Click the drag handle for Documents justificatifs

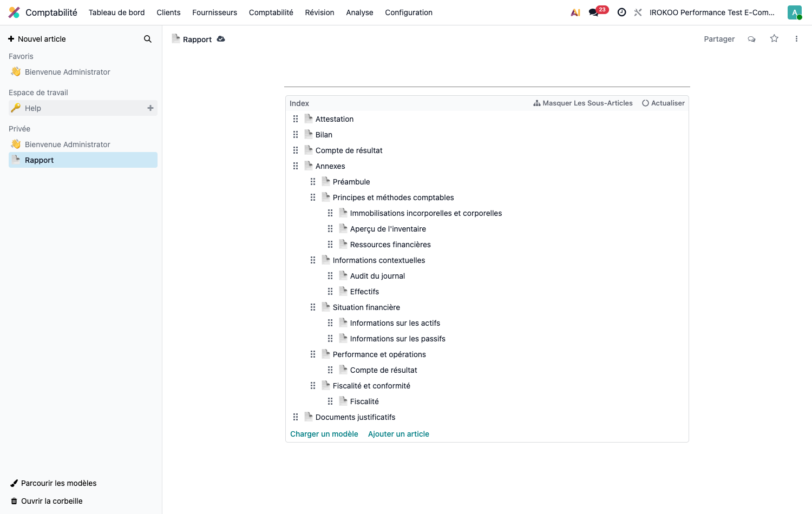296,417
